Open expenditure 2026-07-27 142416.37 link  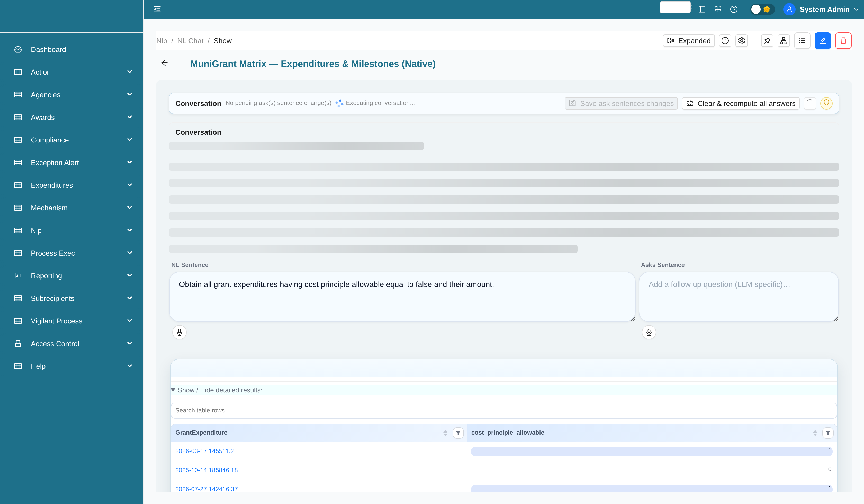point(206,489)
